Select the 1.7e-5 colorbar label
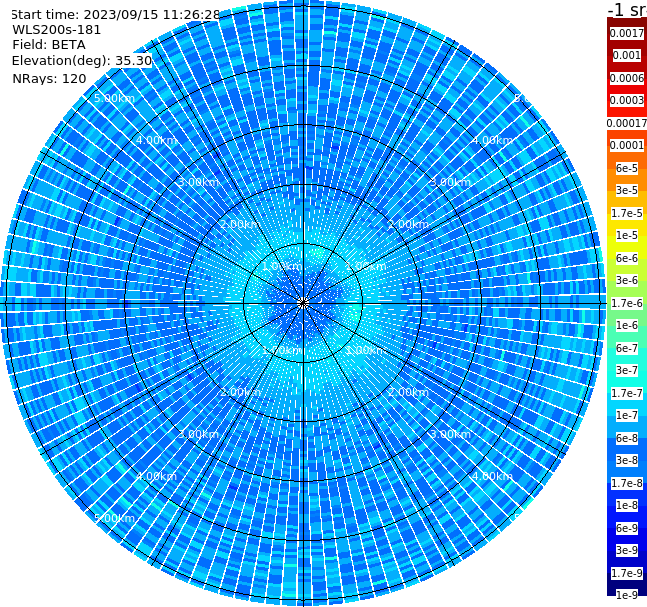 627,213
